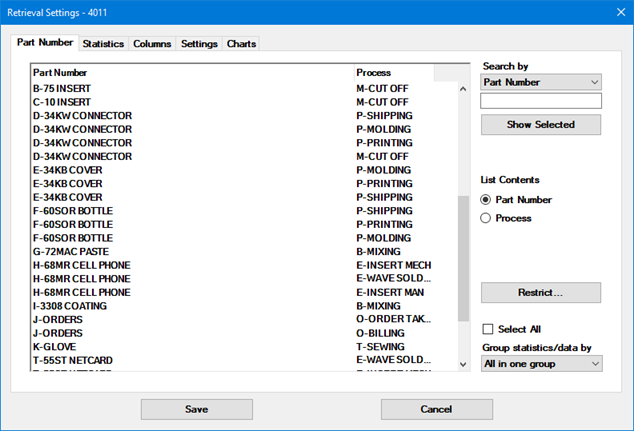
Task: Cancel the dialog
Action: (436, 409)
